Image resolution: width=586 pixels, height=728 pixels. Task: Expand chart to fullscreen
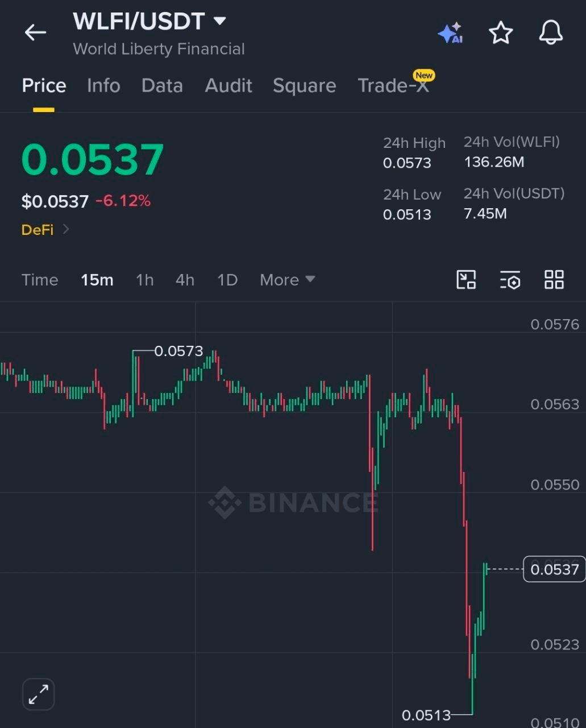click(x=38, y=694)
